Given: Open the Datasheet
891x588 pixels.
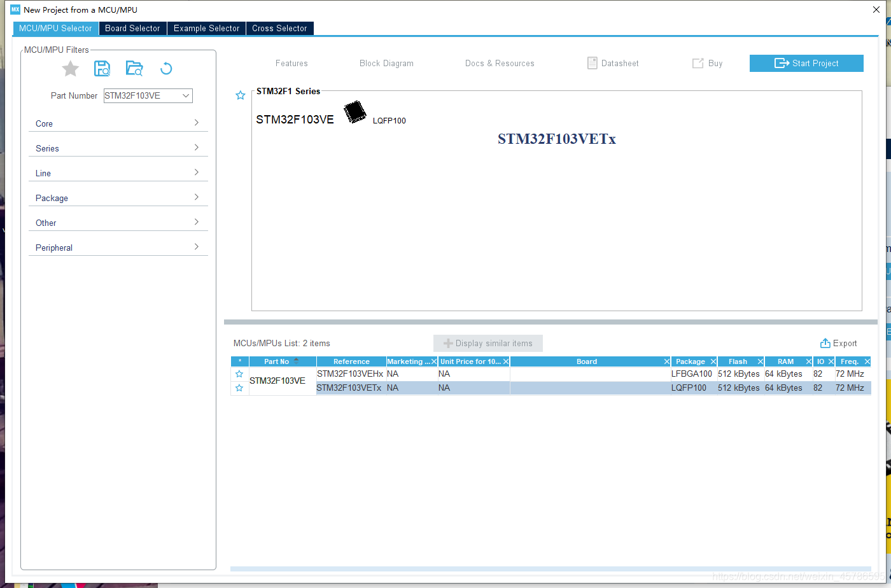Looking at the screenshot, I should click(x=612, y=64).
